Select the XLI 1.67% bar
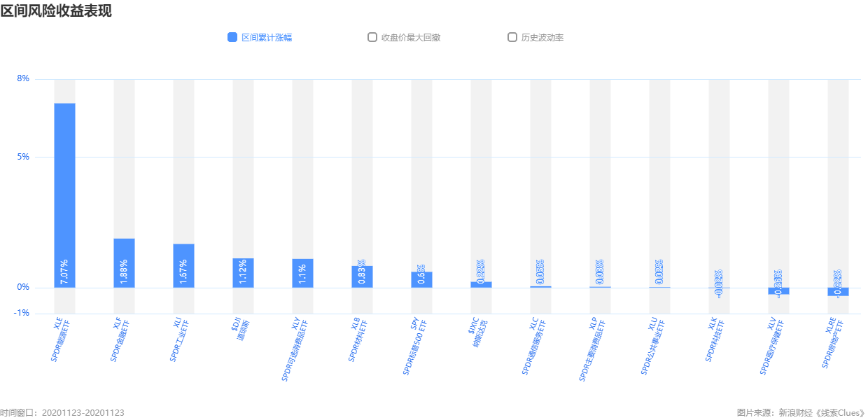 pos(183,266)
